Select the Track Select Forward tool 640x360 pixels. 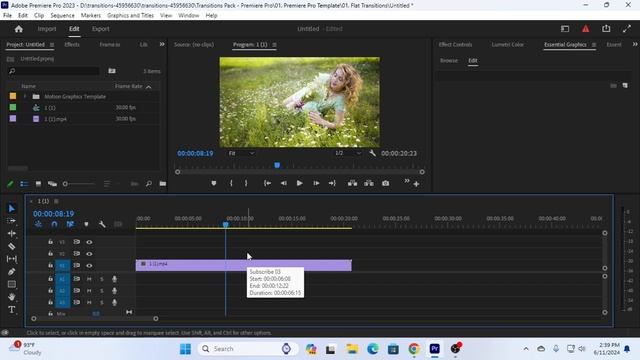[12, 221]
